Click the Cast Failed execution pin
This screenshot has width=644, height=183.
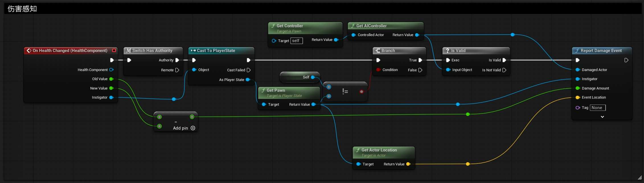point(249,70)
